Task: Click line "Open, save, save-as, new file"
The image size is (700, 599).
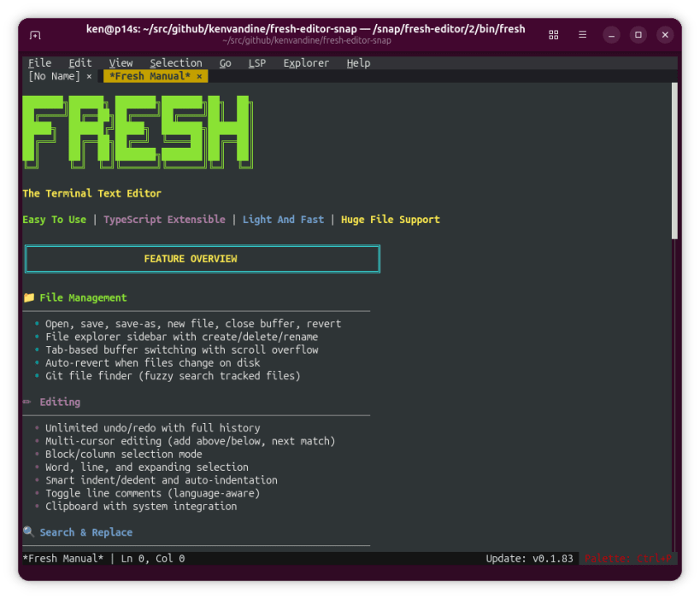Action: [x=193, y=324]
